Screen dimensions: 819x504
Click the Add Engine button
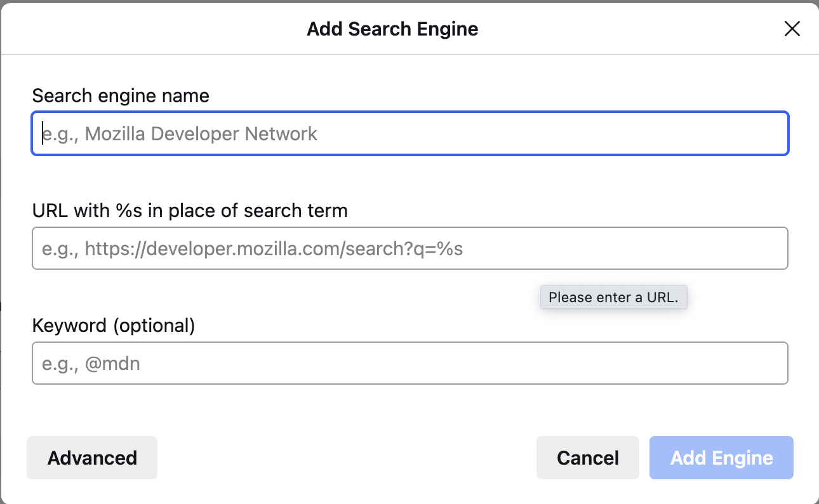click(x=721, y=458)
